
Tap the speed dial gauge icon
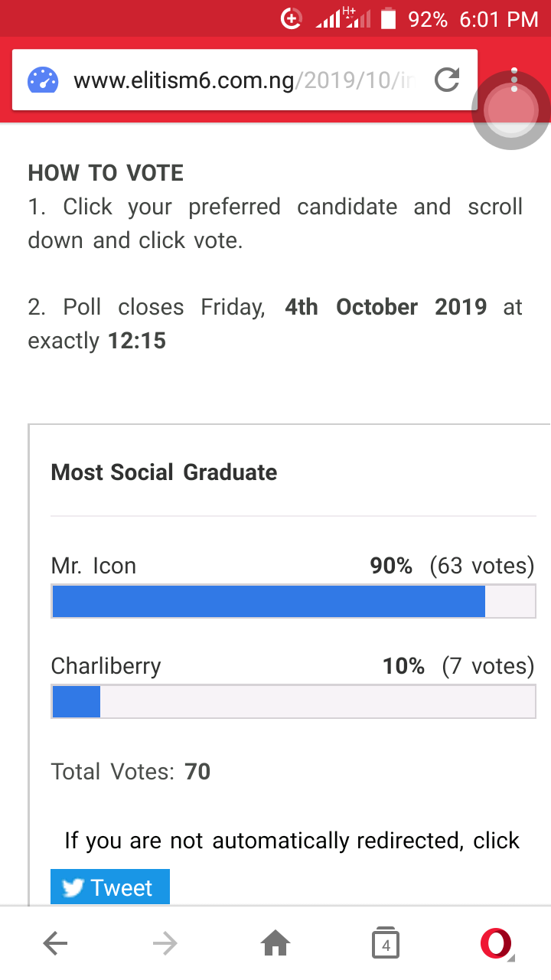point(43,80)
